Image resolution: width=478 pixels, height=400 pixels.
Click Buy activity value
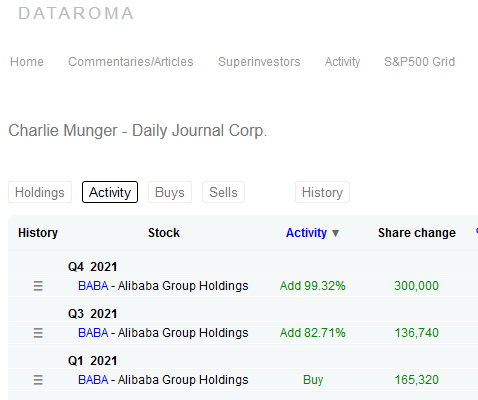coord(313,380)
